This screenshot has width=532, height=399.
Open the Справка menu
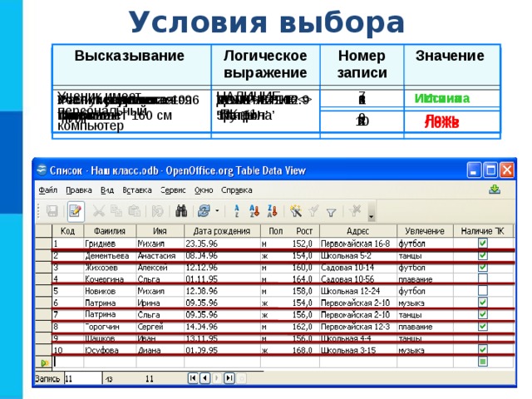click(x=236, y=190)
